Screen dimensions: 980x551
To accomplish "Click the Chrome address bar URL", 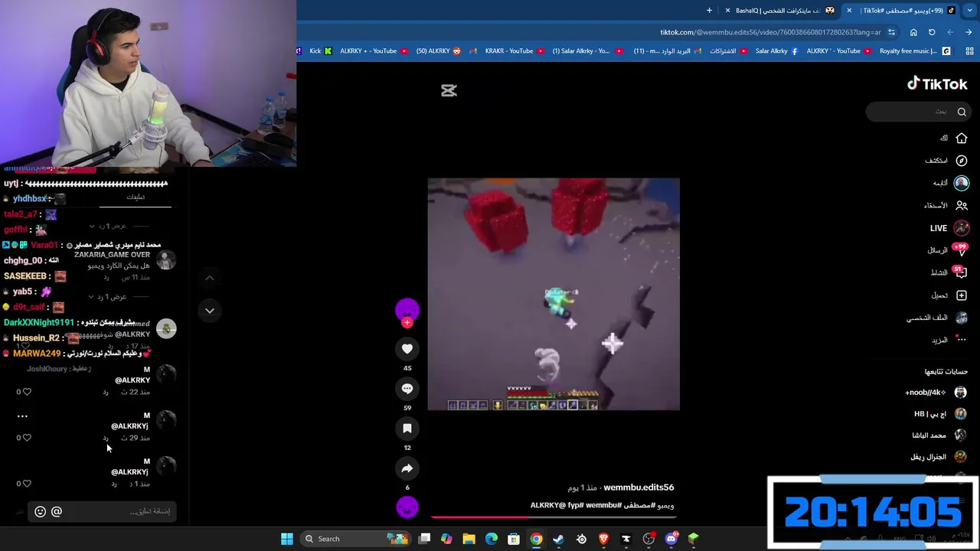I will (771, 32).
